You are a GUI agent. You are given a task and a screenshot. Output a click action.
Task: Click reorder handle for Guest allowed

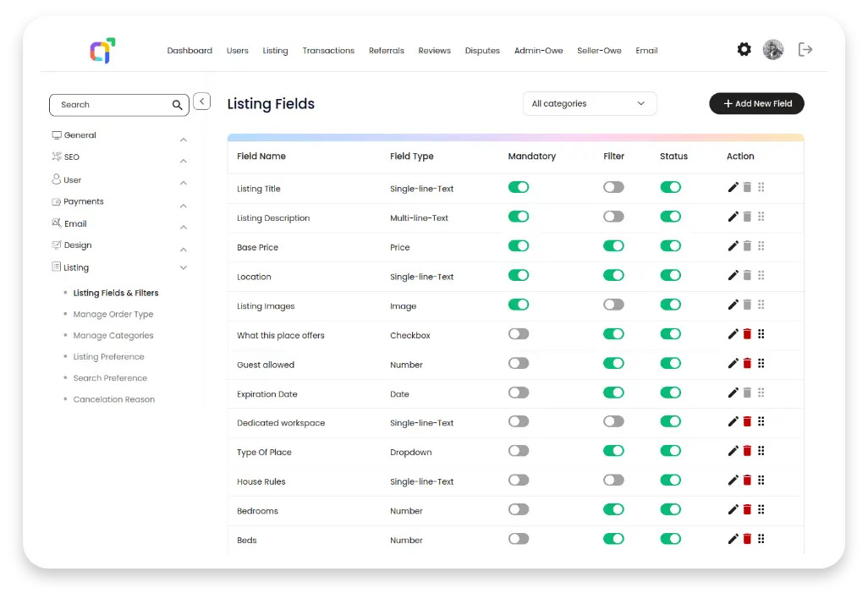(761, 363)
